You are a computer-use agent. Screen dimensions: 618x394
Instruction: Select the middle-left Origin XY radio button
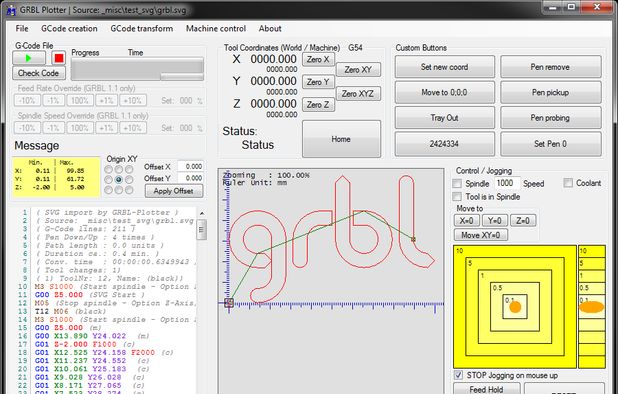[x=108, y=180]
